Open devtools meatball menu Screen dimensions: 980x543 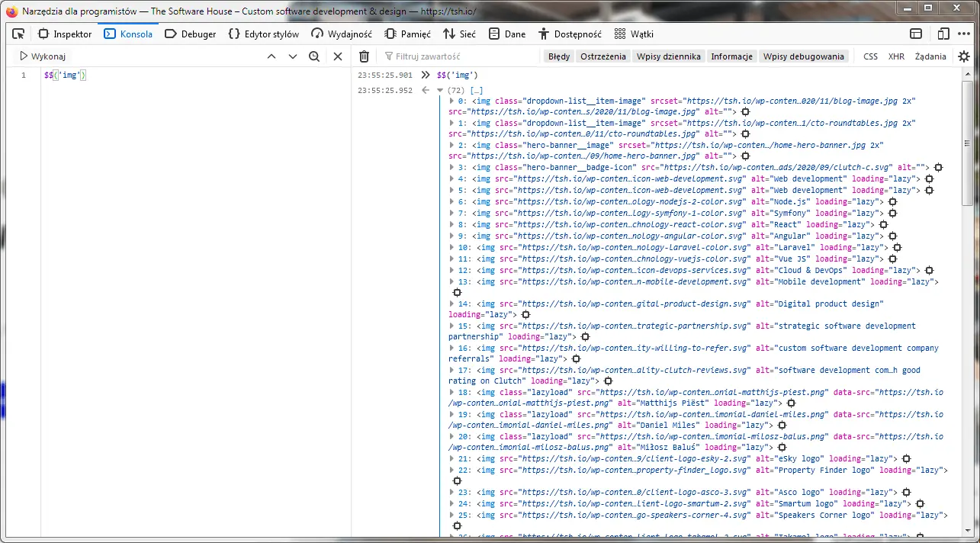[x=964, y=34]
